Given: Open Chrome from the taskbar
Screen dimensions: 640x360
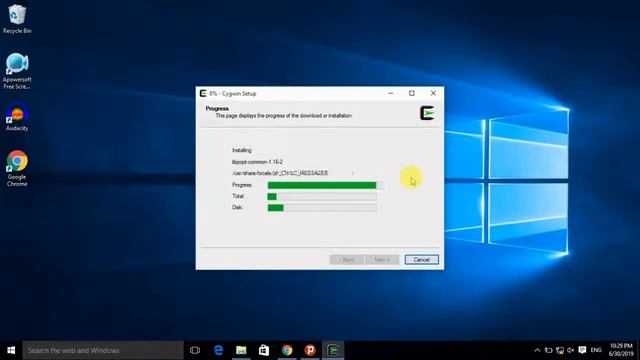Looking at the screenshot, I should pyautogui.click(x=287, y=350).
